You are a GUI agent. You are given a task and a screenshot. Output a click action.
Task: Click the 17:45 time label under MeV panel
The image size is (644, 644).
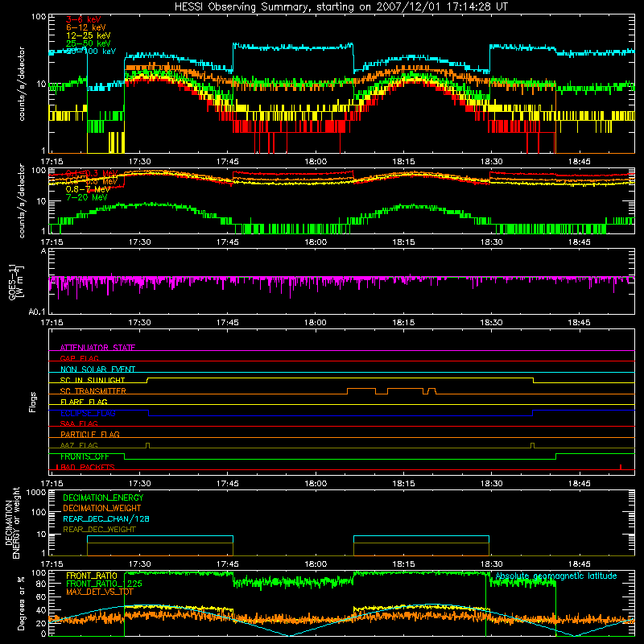pyautogui.click(x=228, y=242)
